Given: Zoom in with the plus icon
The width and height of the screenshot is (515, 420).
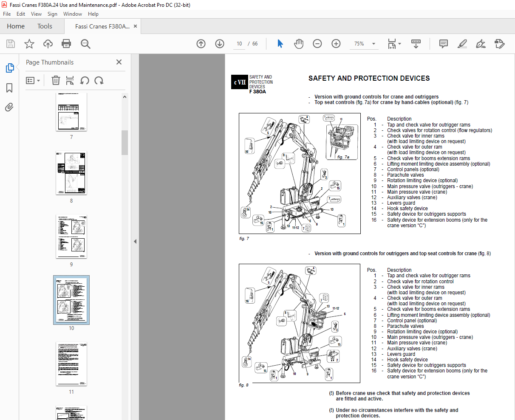Looking at the screenshot, I should [336, 44].
